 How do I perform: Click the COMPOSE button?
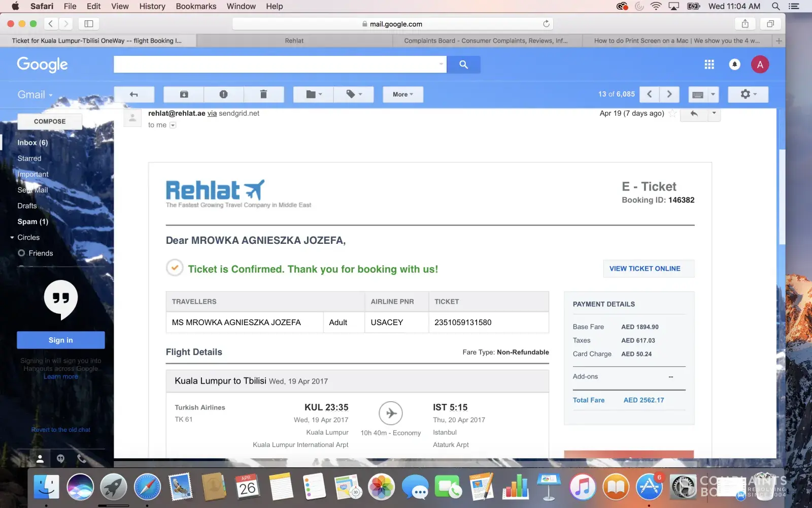[x=50, y=121]
